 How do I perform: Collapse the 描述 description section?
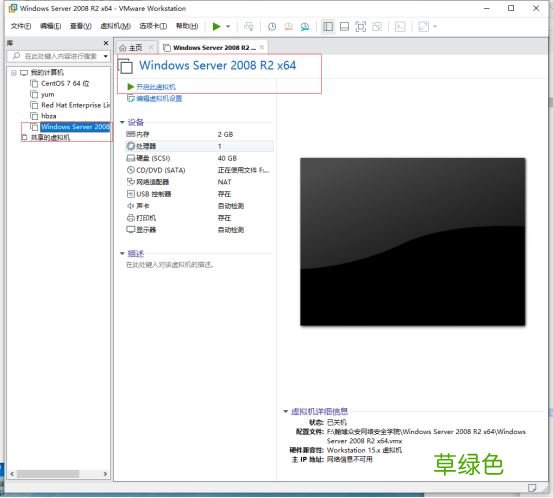pyautogui.click(x=122, y=254)
